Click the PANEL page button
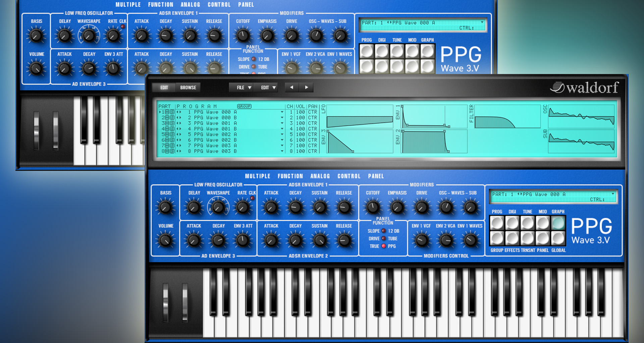The width and height of the screenshot is (644, 343). (x=542, y=238)
